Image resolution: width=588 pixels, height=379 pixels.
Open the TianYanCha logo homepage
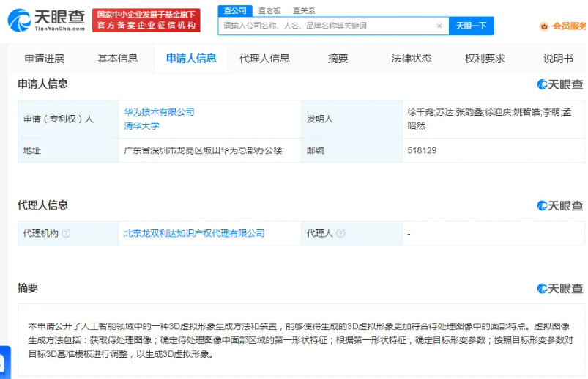[47, 21]
